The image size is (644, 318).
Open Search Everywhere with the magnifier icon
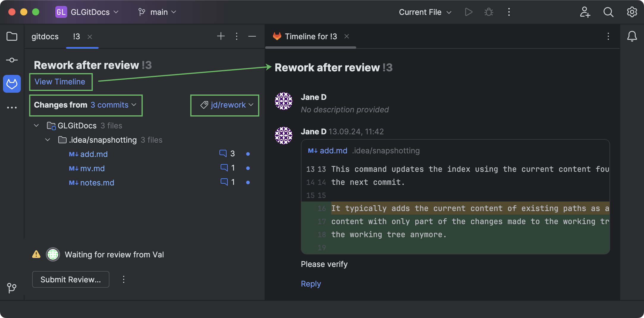point(608,12)
